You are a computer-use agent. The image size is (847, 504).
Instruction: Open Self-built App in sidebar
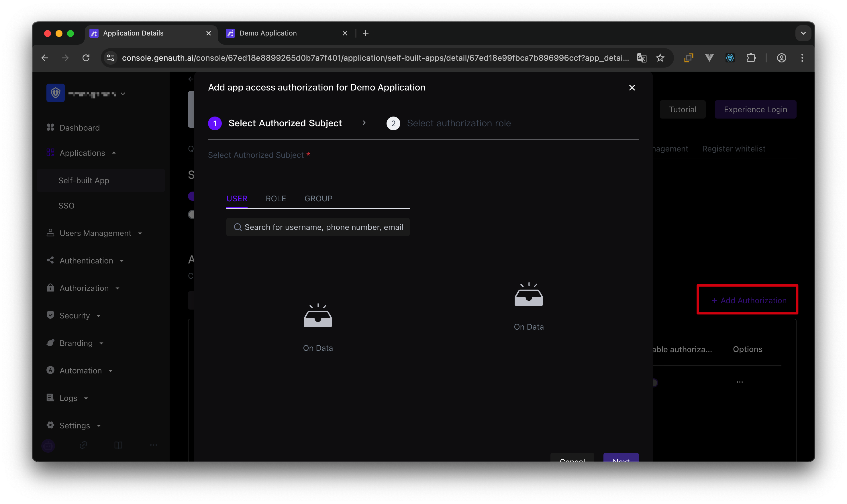101,181
